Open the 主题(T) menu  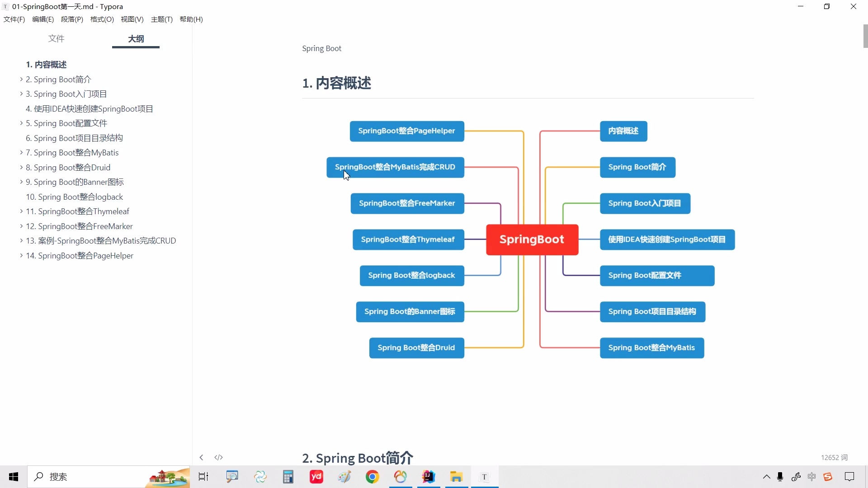point(161,19)
